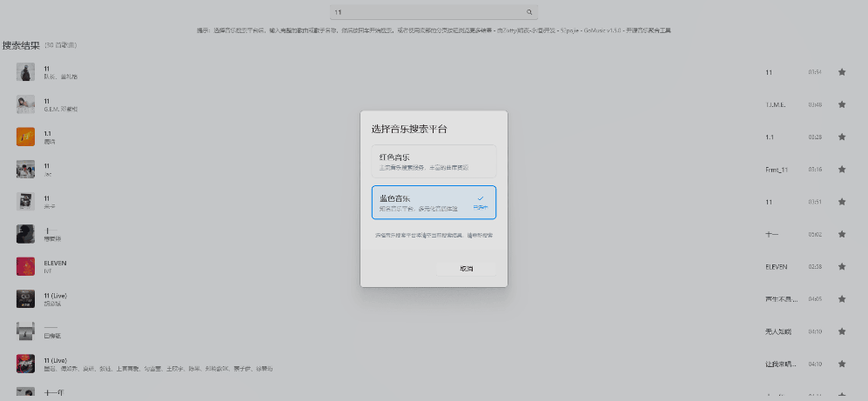The width and height of the screenshot is (868, 401).
Task: Click the 让我来唱 album name
Action: click(780, 364)
